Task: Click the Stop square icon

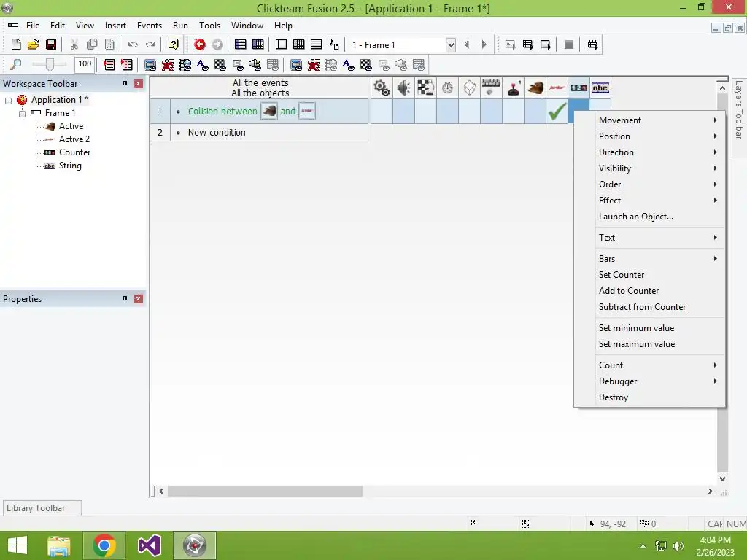Action: pos(569,44)
